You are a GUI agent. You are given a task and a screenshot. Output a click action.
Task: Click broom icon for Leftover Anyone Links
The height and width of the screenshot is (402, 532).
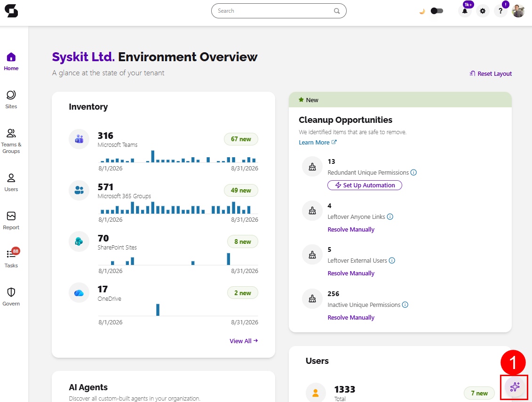(312, 210)
